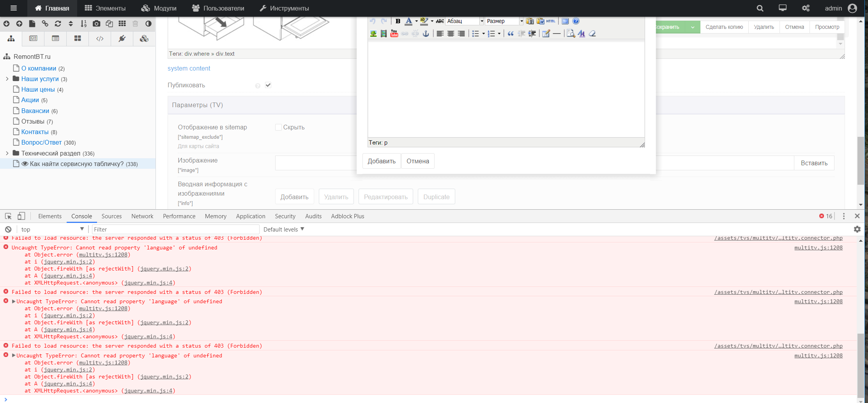Switch to the TV list-window icon tab

coord(55,39)
